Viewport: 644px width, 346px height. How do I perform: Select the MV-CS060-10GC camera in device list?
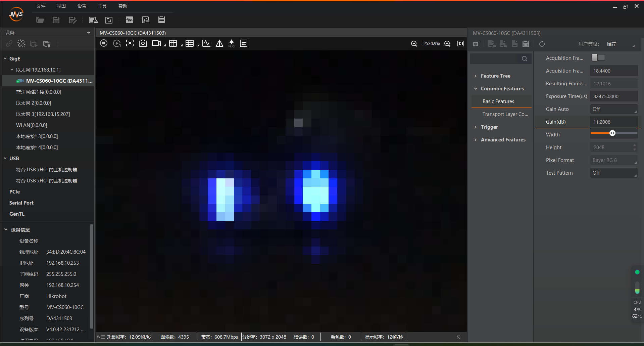[x=59, y=81]
